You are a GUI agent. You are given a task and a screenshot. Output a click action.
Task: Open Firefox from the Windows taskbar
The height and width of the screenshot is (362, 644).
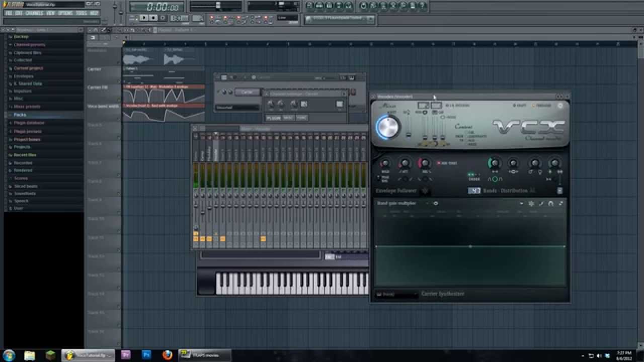(x=167, y=355)
